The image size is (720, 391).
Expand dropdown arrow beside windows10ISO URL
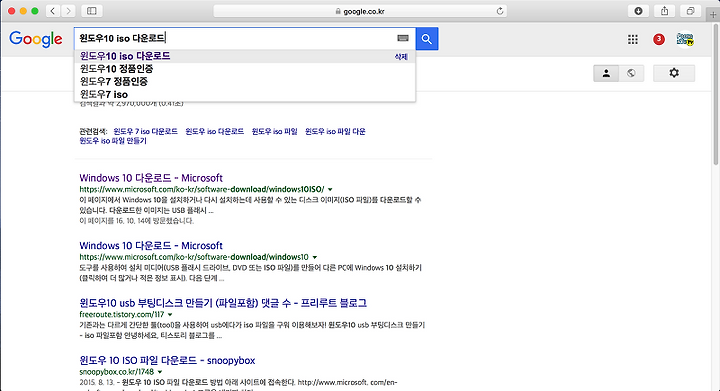(330, 190)
